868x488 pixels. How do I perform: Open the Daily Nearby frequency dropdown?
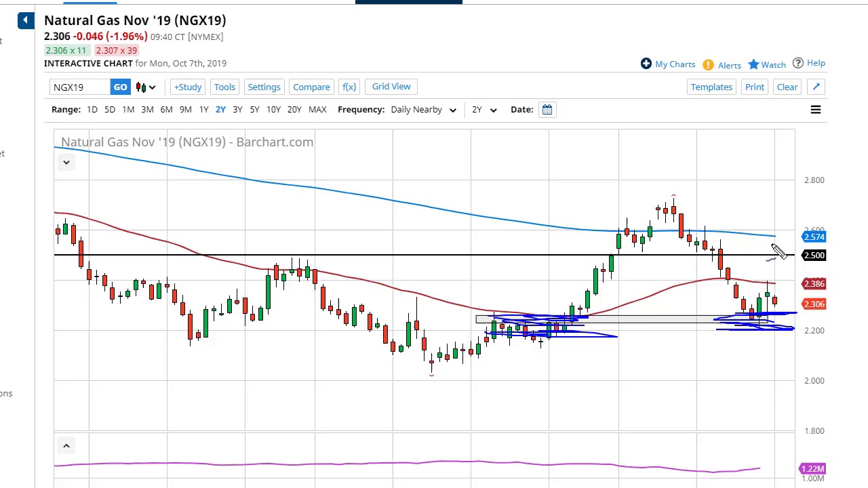click(x=423, y=110)
